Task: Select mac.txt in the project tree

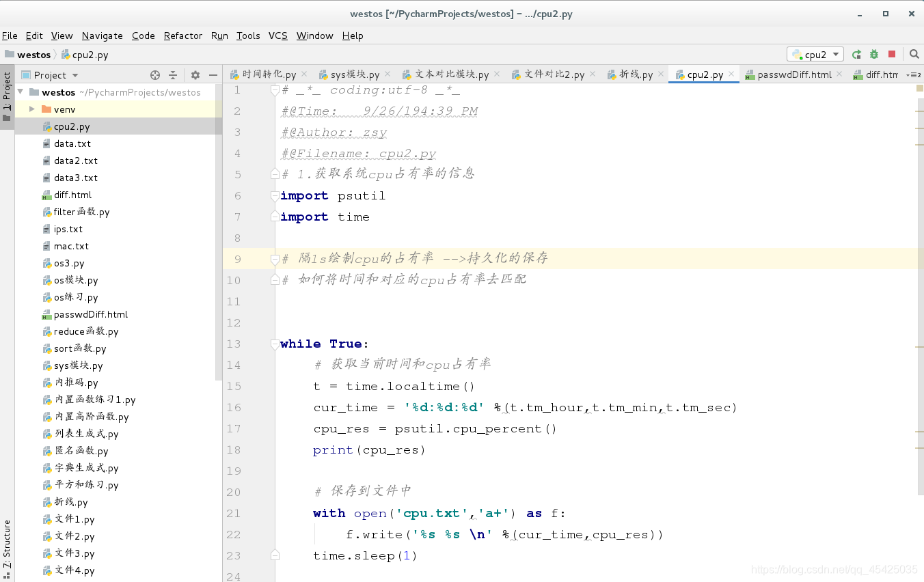Action: tap(71, 246)
